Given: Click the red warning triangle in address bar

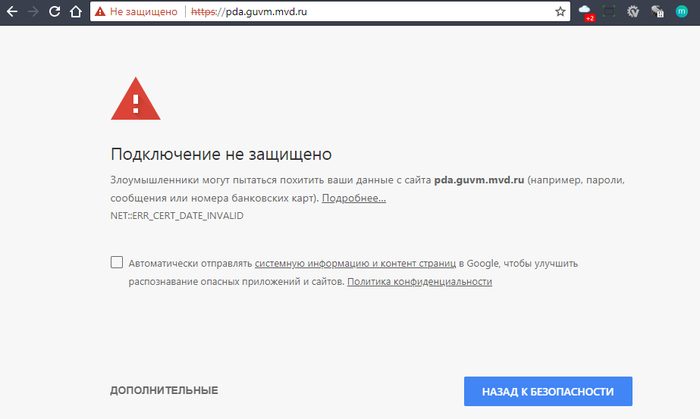Looking at the screenshot, I should [x=101, y=12].
